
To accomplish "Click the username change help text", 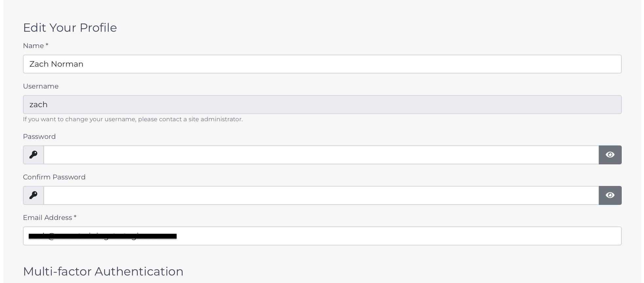I will [x=133, y=119].
